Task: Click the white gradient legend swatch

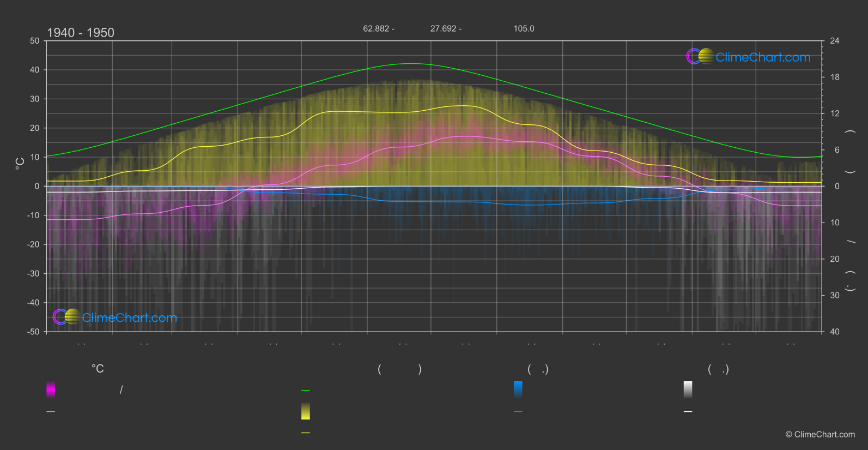Action: click(x=688, y=389)
